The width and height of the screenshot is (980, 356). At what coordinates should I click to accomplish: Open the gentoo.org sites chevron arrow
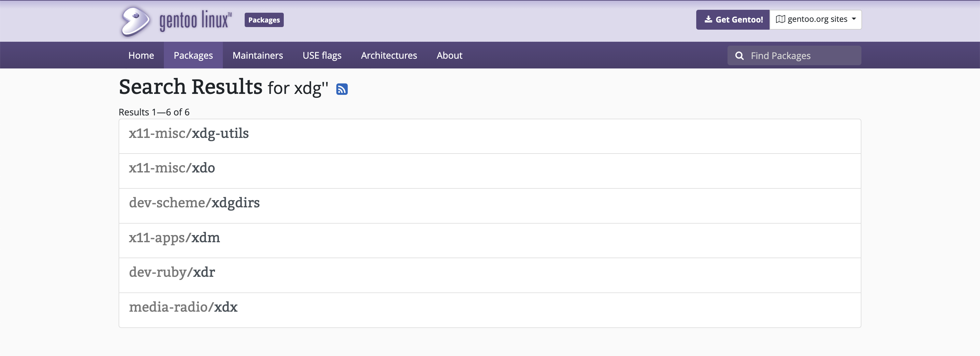[x=854, y=20]
